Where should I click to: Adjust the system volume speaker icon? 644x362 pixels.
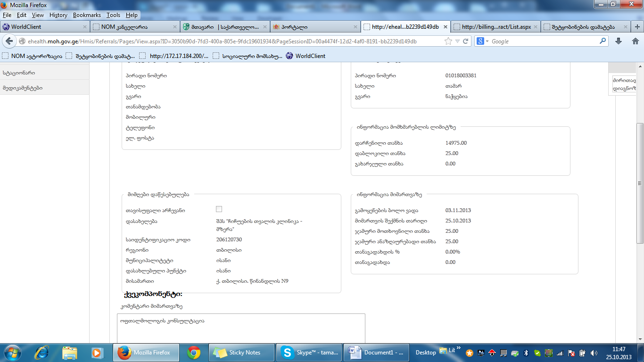[594, 353]
